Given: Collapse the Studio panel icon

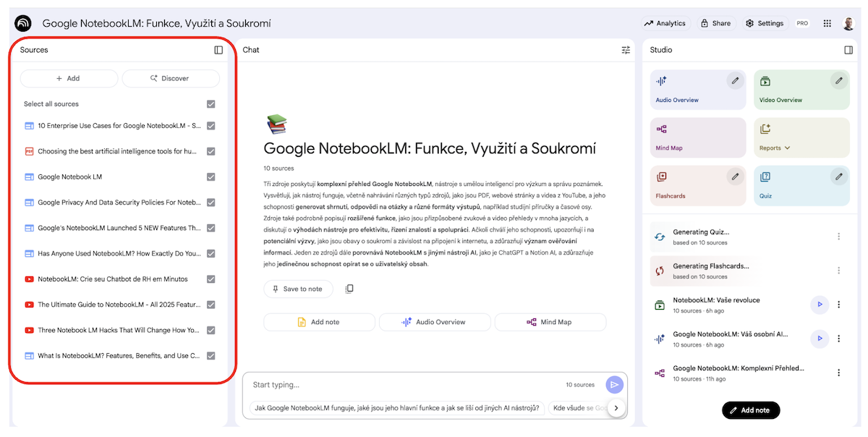Looking at the screenshot, I should point(848,50).
